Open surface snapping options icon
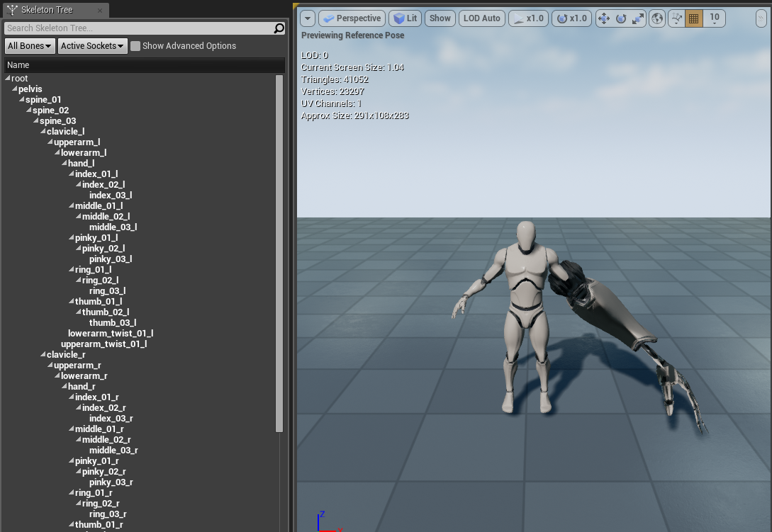This screenshot has width=772, height=532. [677, 18]
